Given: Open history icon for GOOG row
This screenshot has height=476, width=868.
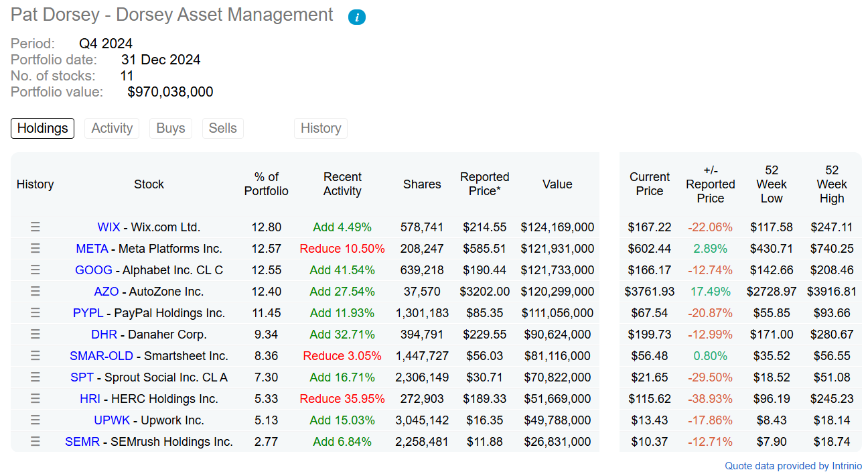Looking at the screenshot, I should point(35,270).
